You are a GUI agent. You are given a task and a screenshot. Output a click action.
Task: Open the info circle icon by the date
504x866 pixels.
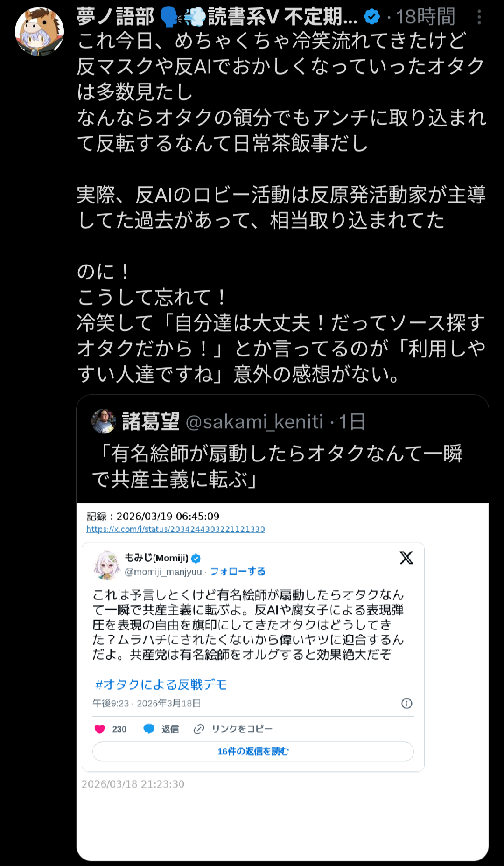407,703
